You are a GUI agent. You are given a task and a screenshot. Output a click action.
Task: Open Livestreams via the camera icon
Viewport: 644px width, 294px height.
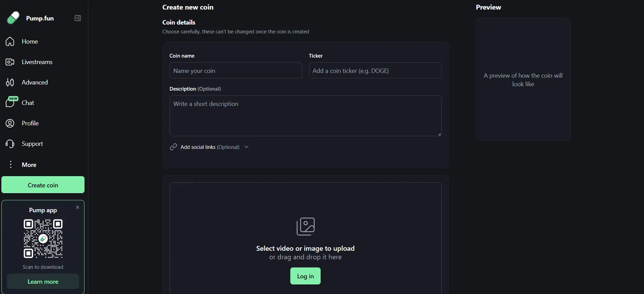pos(10,62)
